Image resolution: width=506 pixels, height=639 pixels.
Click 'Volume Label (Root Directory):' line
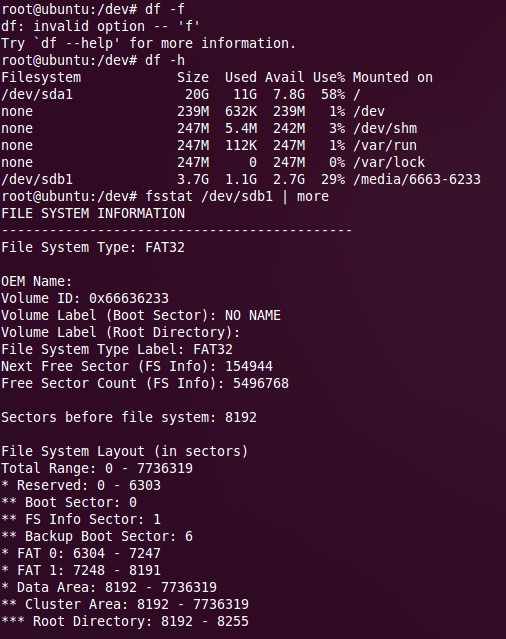[x=121, y=332]
